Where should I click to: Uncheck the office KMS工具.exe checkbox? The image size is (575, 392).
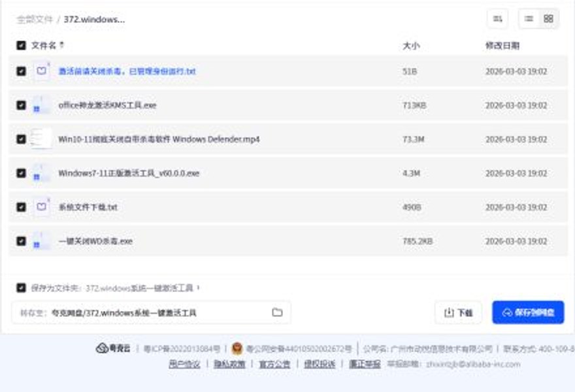[22, 105]
